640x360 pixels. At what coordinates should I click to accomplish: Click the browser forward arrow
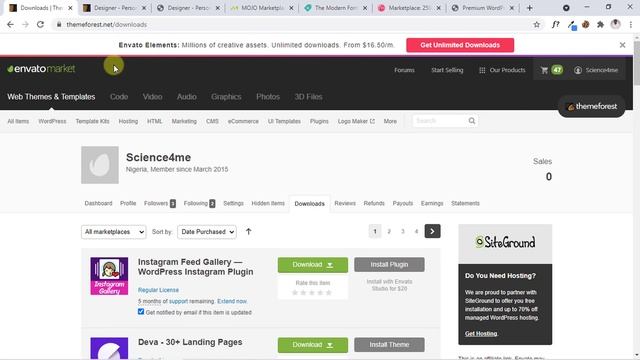pos(25,24)
